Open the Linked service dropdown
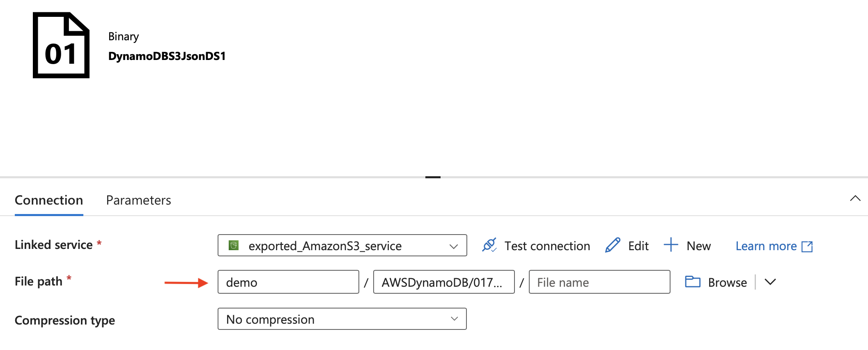Image resolution: width=868 pixels, height=350 pixels. [453, 246]
